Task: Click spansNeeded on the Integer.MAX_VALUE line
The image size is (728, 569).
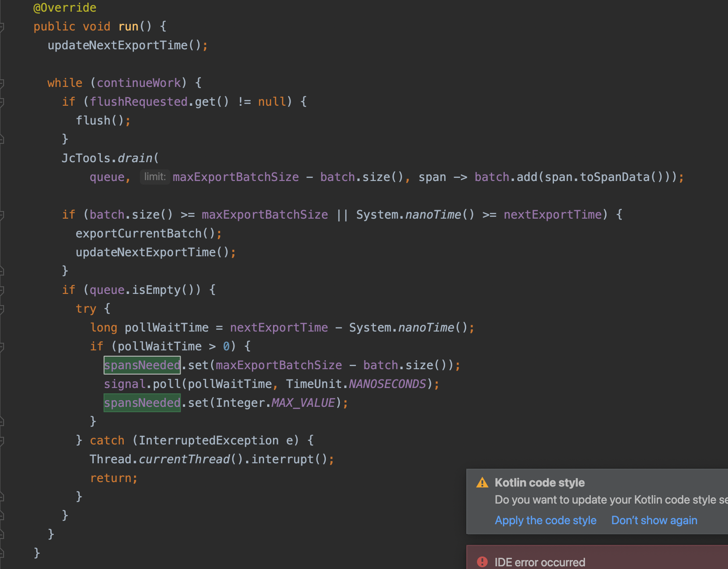Action: point(142,403)
